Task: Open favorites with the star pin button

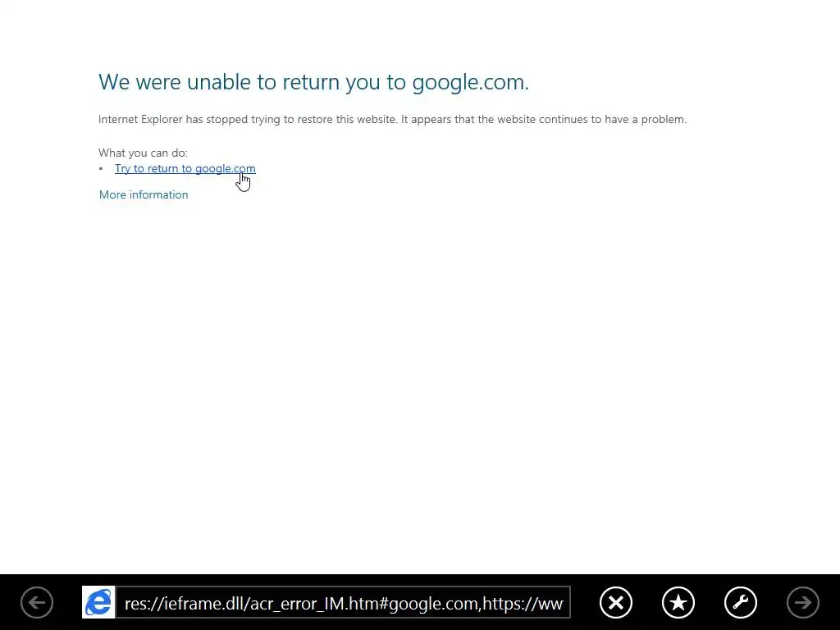Action: pos(678,603)
